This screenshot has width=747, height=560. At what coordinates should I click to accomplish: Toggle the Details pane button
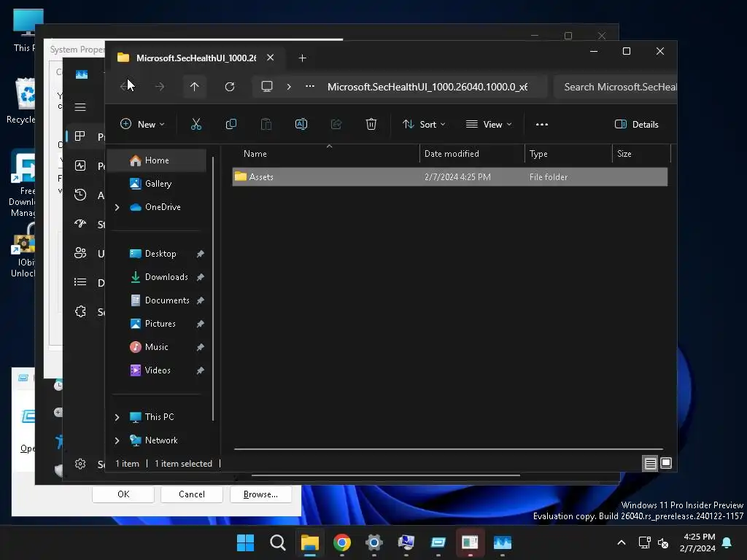(636, 124)
